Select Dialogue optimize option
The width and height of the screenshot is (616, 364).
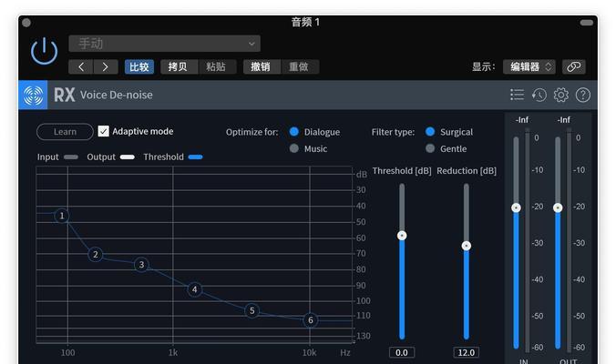click(293, 132)
